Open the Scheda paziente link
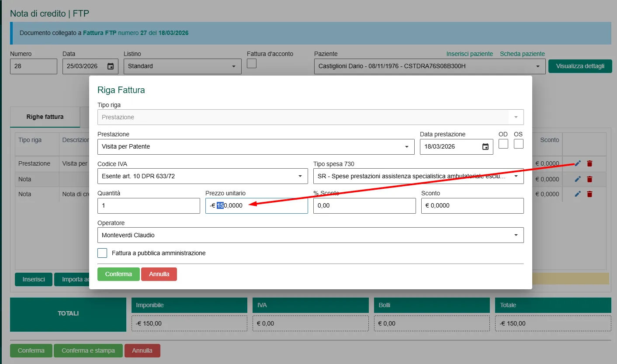The width and height of the screenshot is (617, 364). click(x=522, y=54)
